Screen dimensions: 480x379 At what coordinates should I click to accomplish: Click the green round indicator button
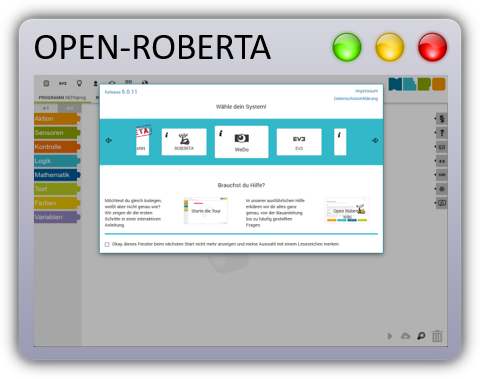(x=347, y=47)
